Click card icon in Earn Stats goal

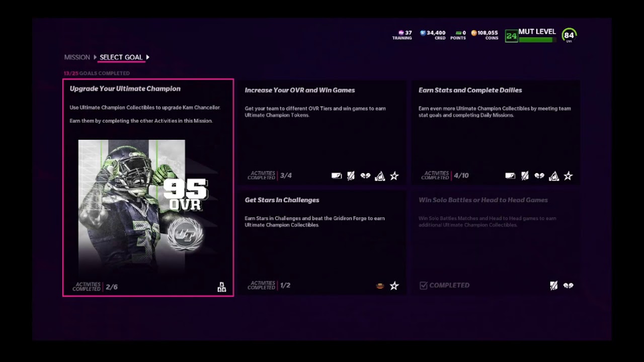510,175
